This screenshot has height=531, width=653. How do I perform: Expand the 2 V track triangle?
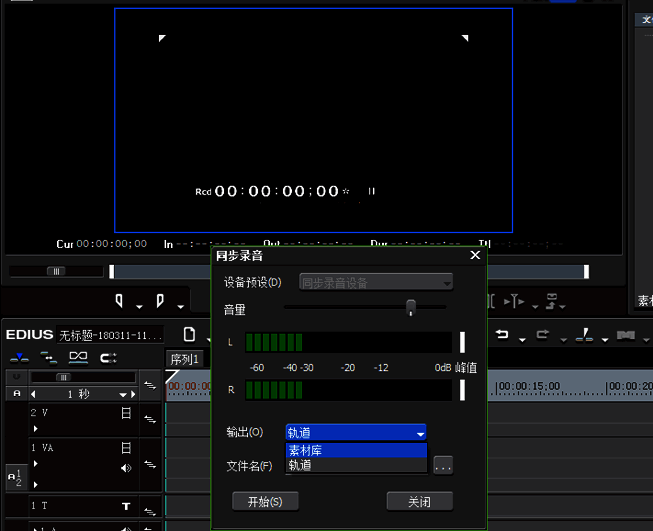point(35,427)
